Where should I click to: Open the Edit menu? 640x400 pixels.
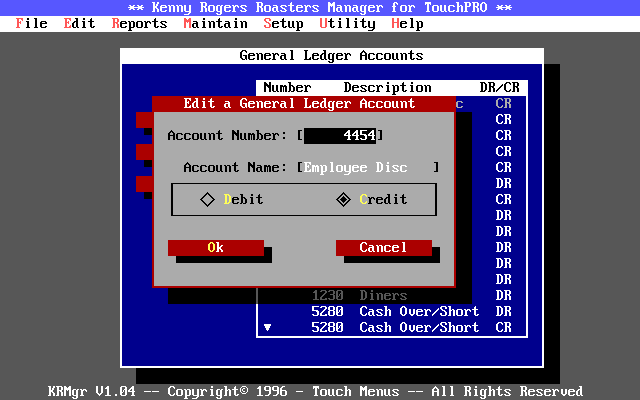(x=79, y=24)
